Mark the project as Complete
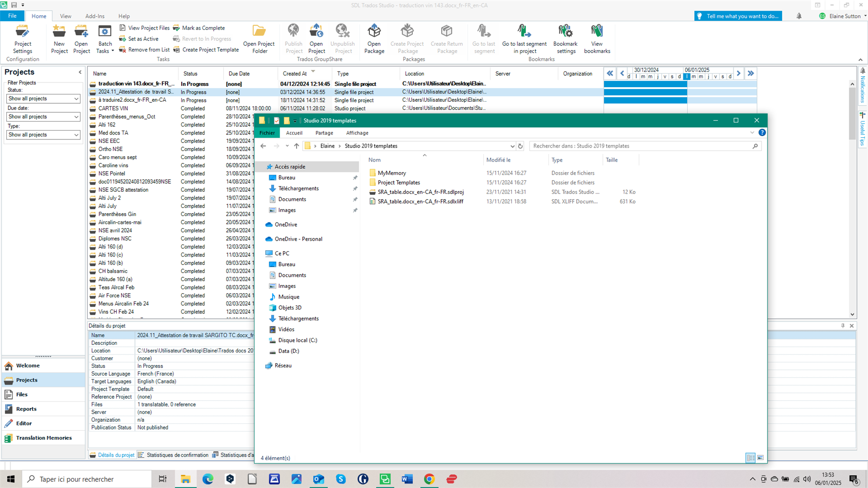The height and width of the screenshot is (488, 868). [x=199, y=28]
